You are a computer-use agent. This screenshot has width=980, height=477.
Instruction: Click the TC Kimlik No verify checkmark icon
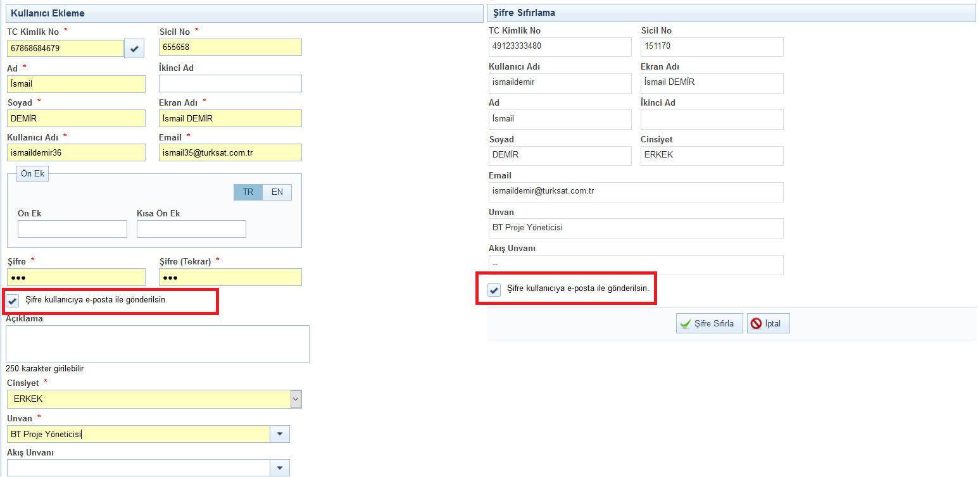coord(134,48)
